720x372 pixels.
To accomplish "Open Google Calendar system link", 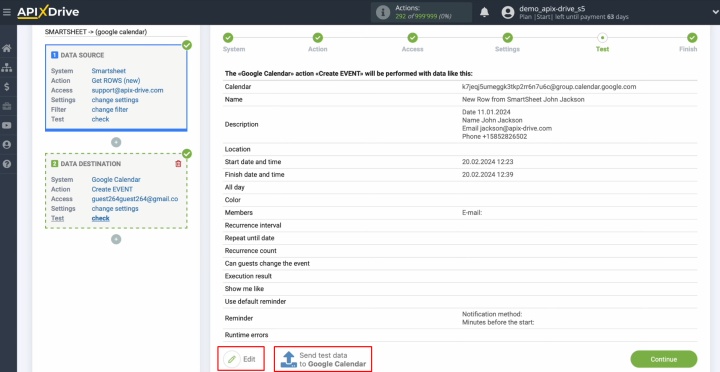I will (x=116, y=180).
